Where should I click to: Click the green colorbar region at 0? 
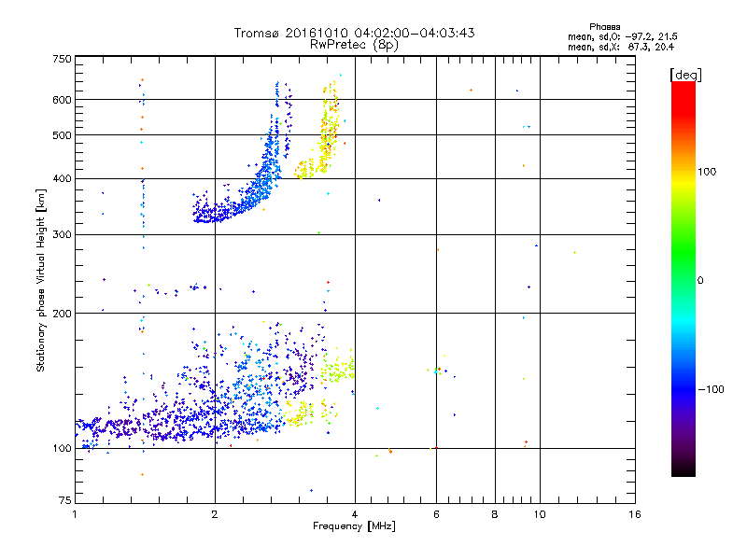pos(684,280)
